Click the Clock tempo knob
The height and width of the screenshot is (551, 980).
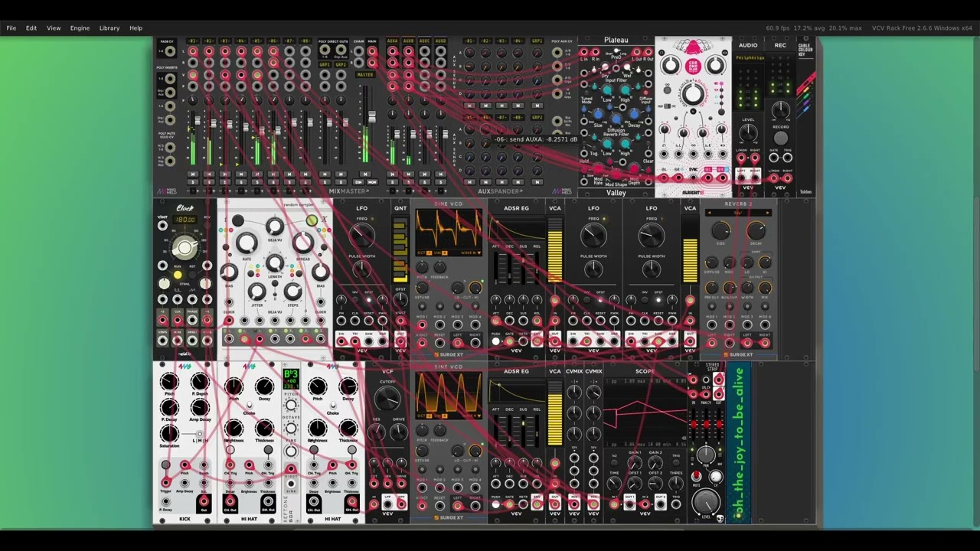coord(185,248)
